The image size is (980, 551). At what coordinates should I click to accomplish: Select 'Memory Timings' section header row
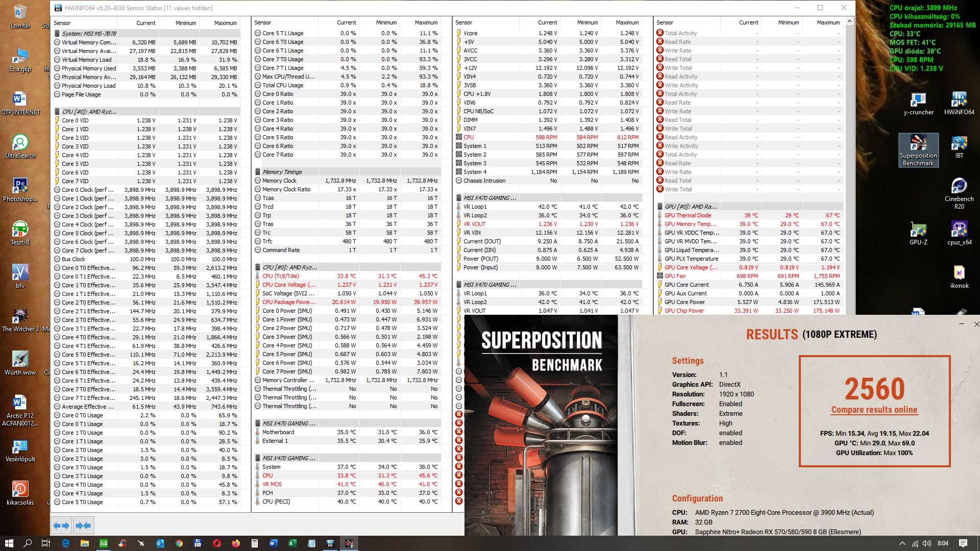347,172
